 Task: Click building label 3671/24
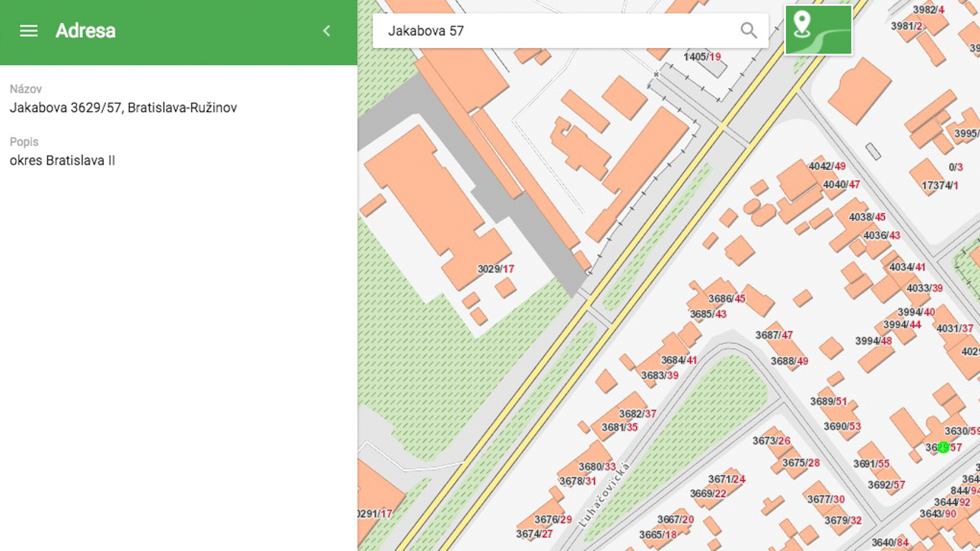[727, 479]
